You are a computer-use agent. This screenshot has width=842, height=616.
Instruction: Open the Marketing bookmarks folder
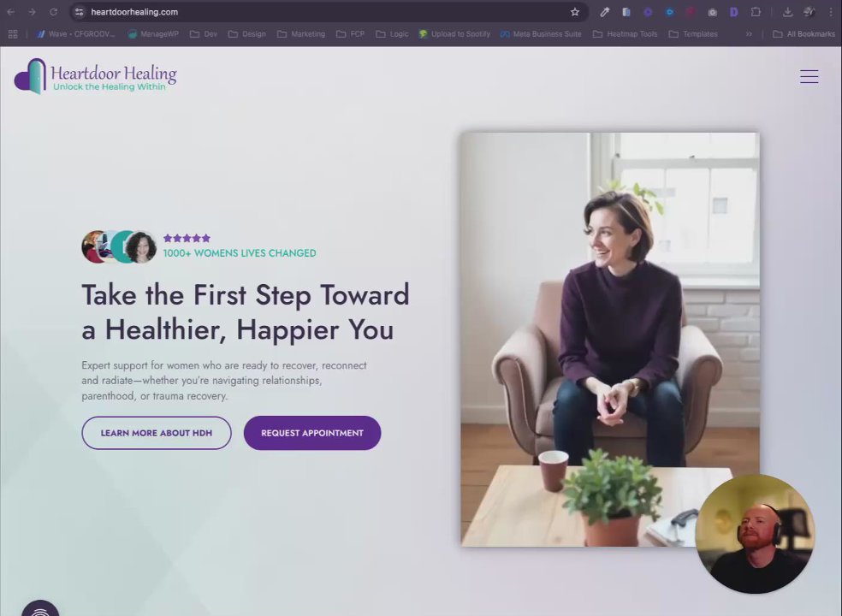tap(300, 34)
